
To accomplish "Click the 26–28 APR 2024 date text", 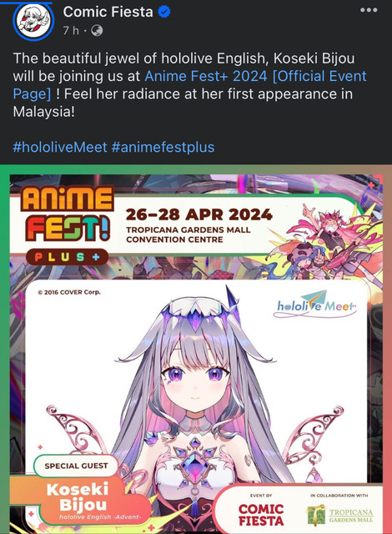I will click(199, 214).
